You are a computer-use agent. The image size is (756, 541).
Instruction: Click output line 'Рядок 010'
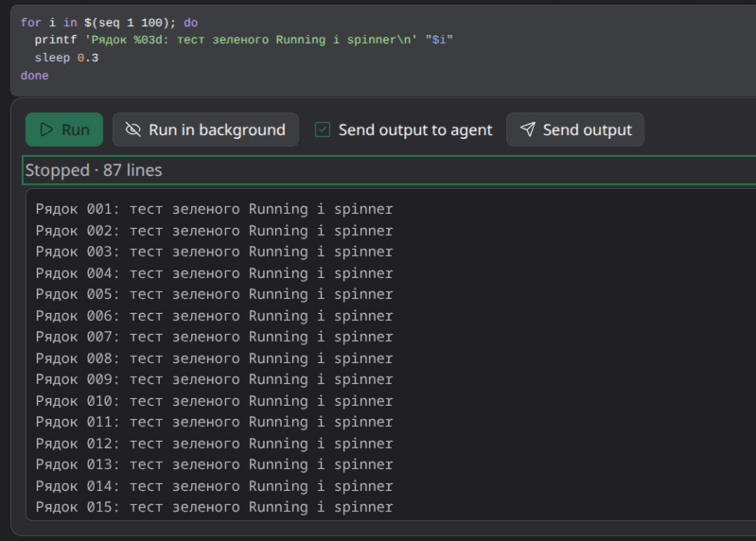click(215, 401)
